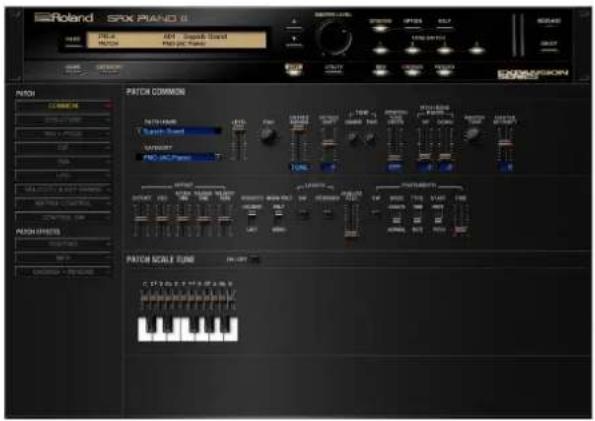
Task: Toggle TONE SWITCH 1
Action: 380,49
